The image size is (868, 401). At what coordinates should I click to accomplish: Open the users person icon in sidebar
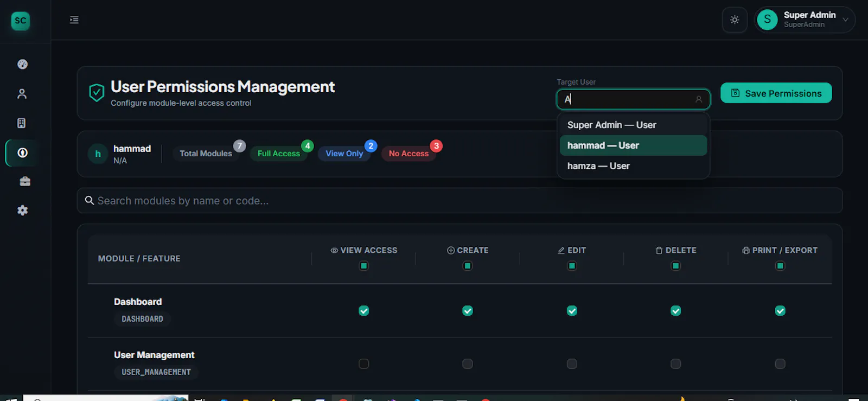click(x=22, y=94)
